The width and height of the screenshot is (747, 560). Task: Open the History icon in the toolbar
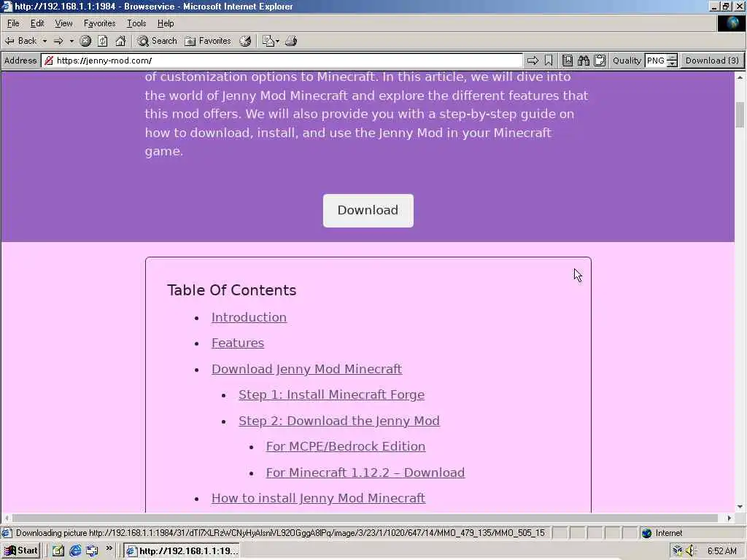pos(245,41)
